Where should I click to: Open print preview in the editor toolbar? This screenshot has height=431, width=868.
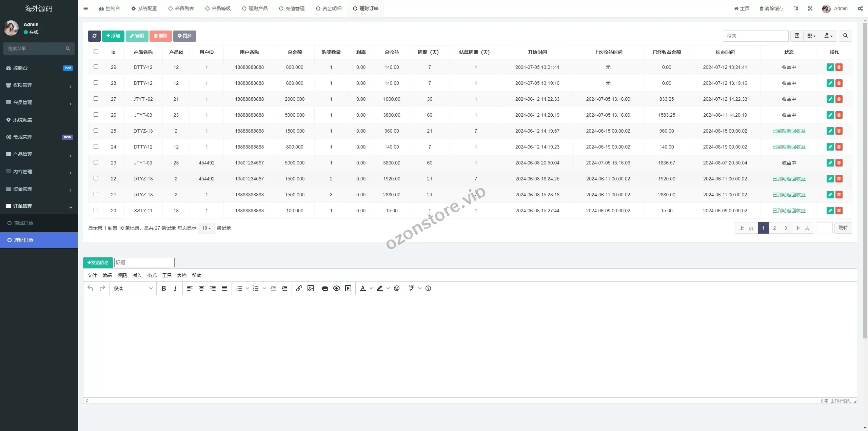coord(325,288)
